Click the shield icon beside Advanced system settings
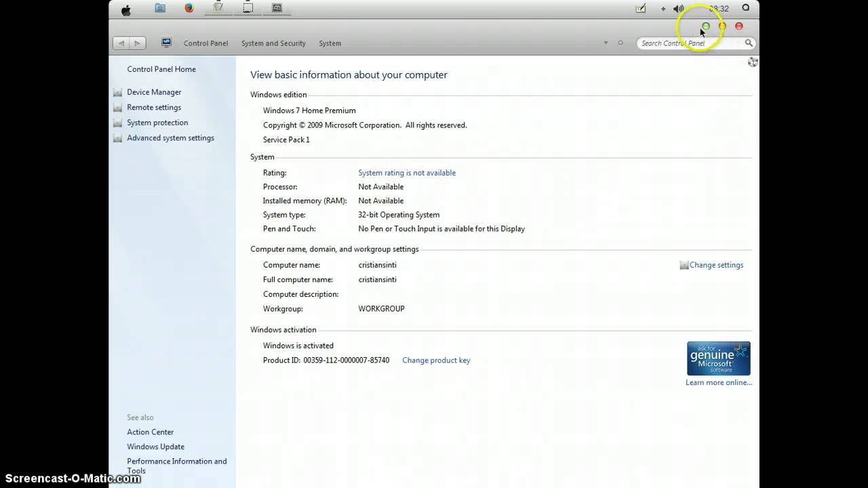This screenshot has width=868, height=488. coord(118,138)
